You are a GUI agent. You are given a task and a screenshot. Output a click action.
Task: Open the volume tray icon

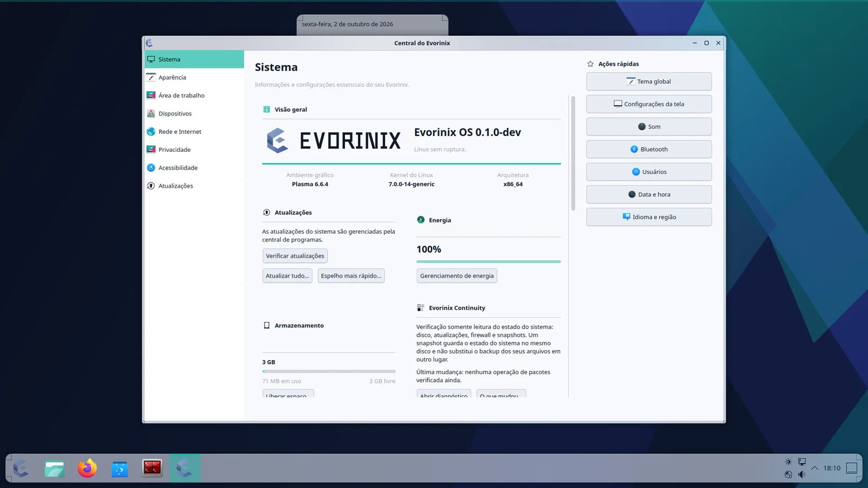[x=802, y=474]
